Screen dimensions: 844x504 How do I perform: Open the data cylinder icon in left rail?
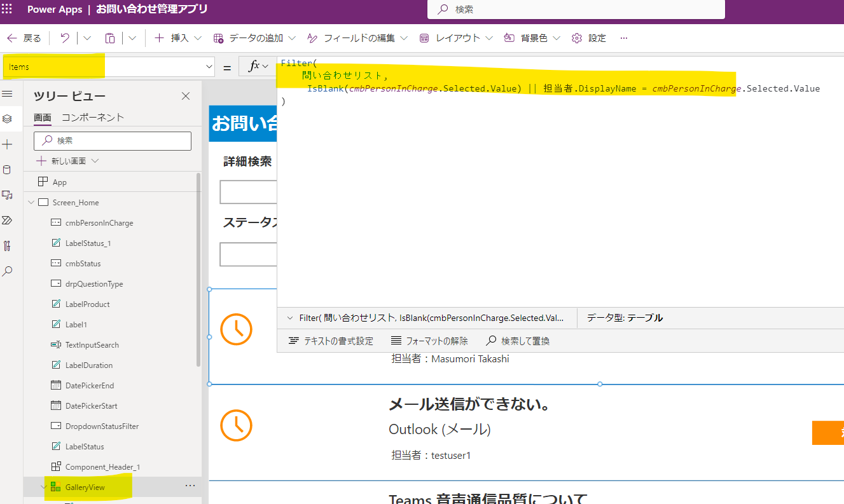click(7, 170)
